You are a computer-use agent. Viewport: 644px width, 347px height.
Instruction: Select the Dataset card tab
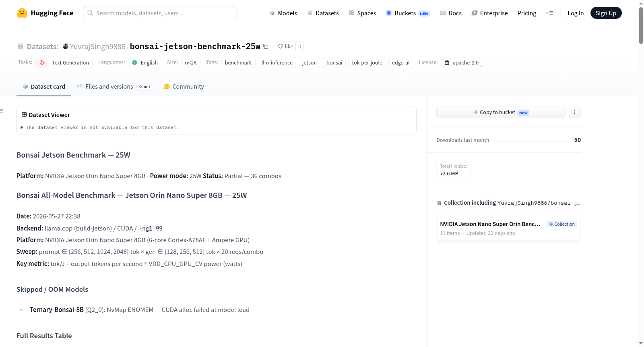pos(43,87)
